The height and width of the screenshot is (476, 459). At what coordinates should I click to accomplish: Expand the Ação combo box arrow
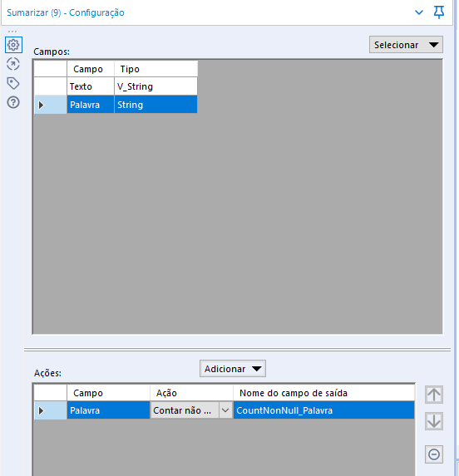coord(225,410)
